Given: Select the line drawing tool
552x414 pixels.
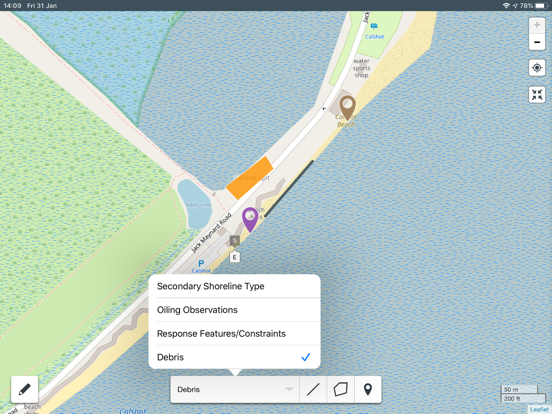Looking at the screenshot, I should pyautogui.click(x=313, y=389).
